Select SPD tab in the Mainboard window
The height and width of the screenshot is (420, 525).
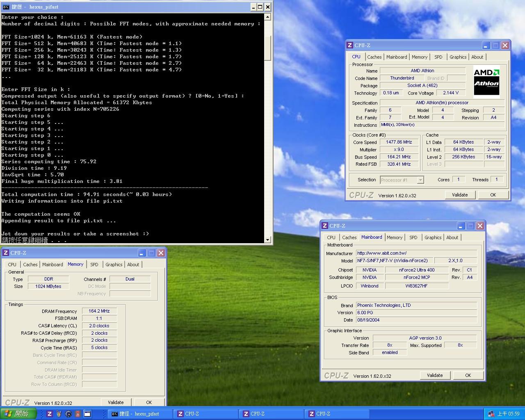pyautogui.click(x=413, y=237)
